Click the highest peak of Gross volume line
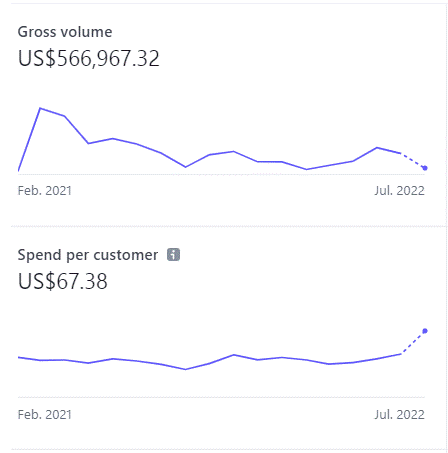448x453 pixels. click(x=40, y=108)
